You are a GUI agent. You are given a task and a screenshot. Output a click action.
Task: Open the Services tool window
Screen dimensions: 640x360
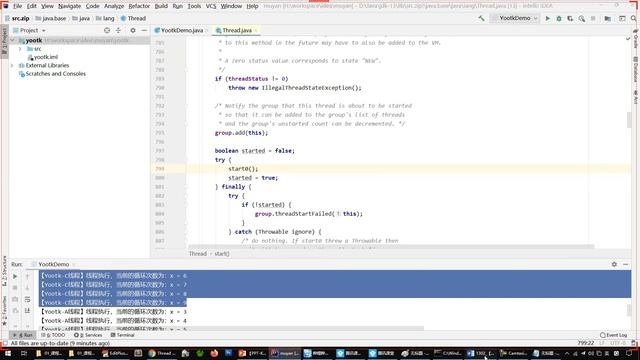(x=88, y=335)
